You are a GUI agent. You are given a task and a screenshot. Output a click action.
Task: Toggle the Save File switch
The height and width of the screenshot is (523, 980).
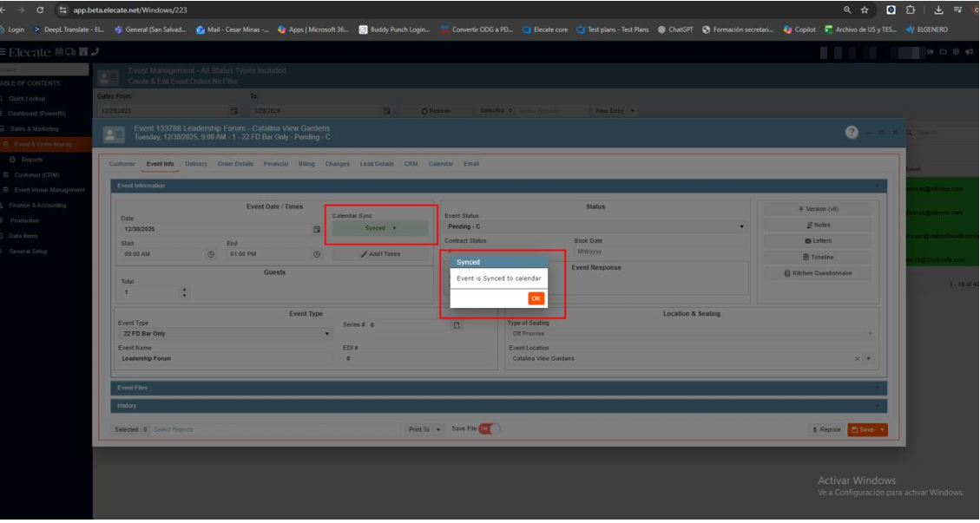pyautogui.click(x=490, y=428)
